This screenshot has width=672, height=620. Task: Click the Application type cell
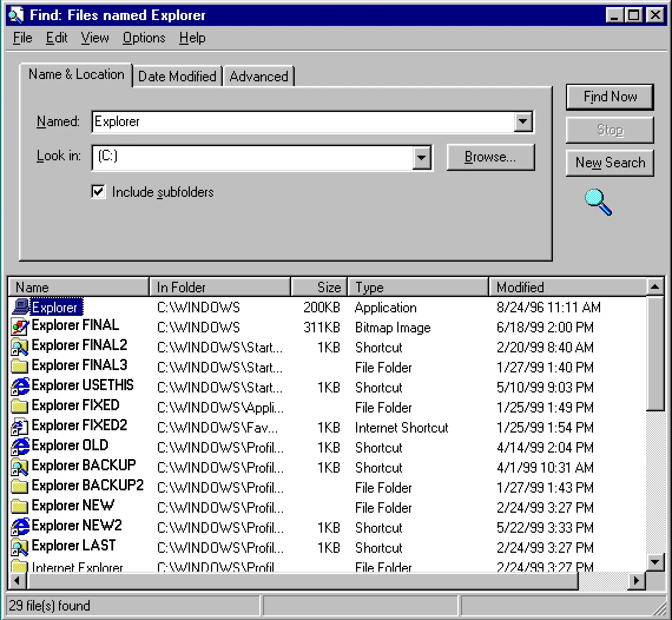coord(386,308)
